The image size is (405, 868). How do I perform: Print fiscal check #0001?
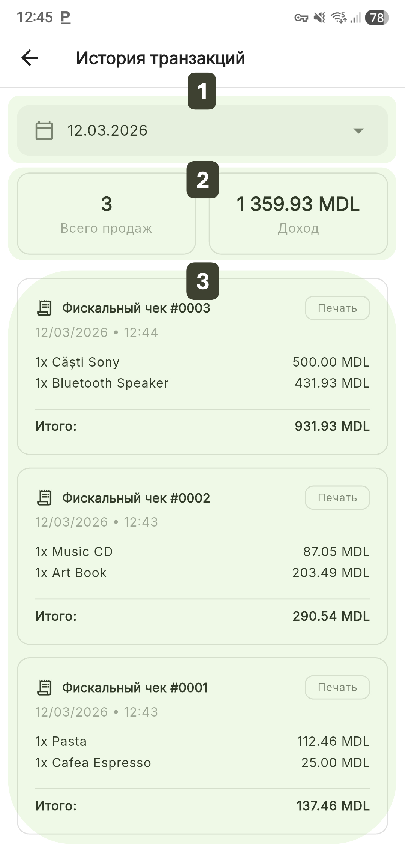click(337, 687)
